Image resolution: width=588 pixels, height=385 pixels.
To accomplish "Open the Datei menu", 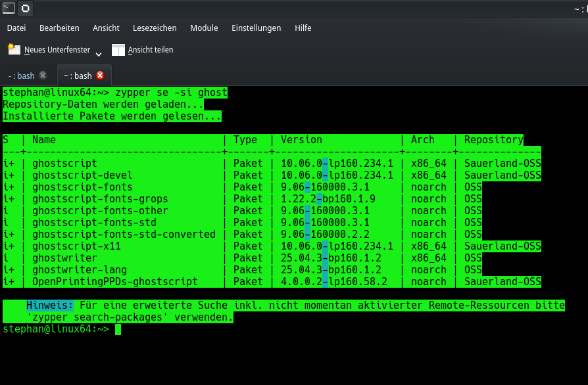I will [x=16, y=28].
